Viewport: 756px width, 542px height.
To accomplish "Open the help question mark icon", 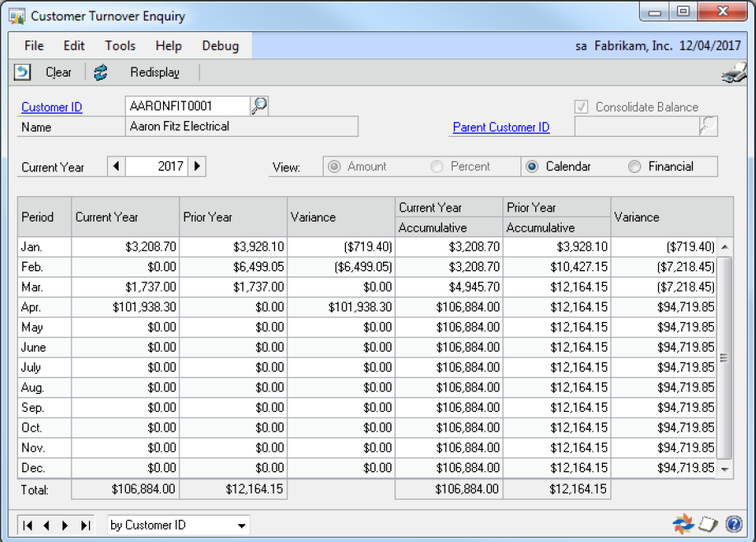I will point(734,524).
